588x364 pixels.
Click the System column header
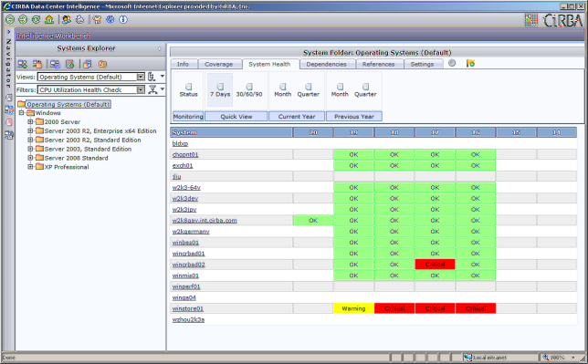(x=231, y=132)
